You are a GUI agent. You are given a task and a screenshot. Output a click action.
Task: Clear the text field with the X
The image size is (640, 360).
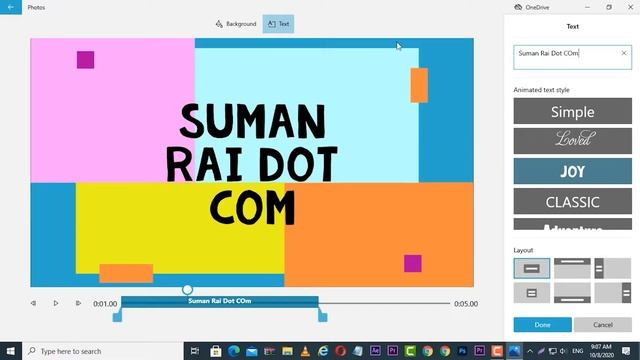624,53
